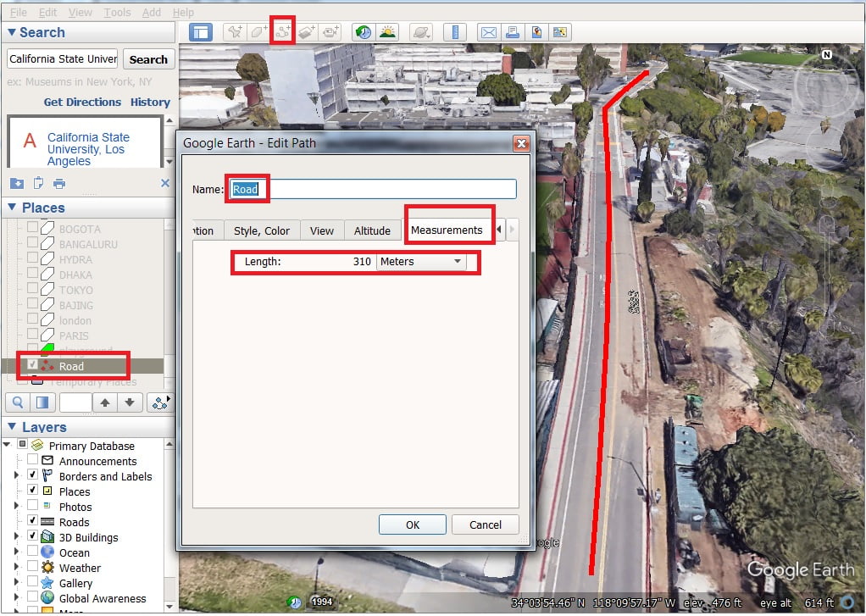Viewport: 866px width, 616px height.
Task: Disable the Borders and Labels layer checkbox
Action: (x=32, y=475)
